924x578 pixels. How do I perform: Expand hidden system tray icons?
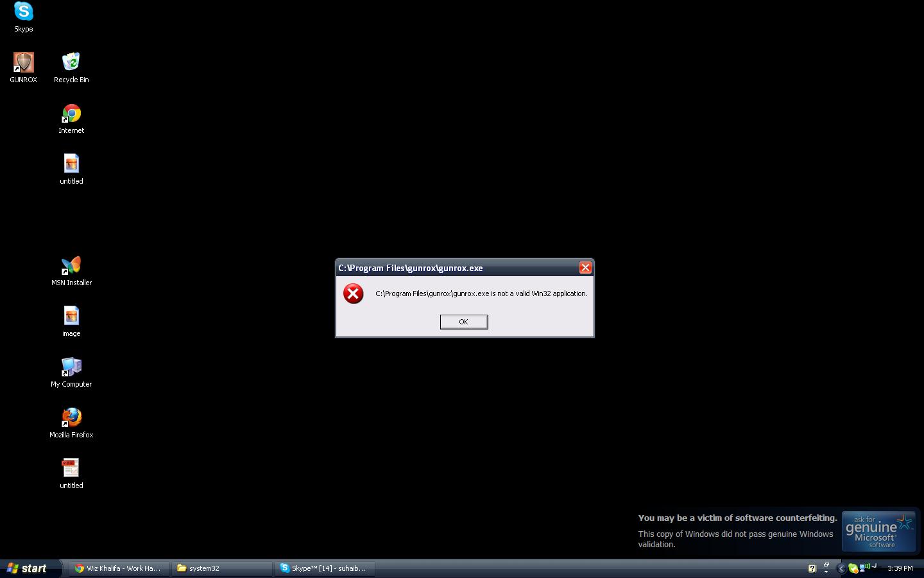(841, 568)
